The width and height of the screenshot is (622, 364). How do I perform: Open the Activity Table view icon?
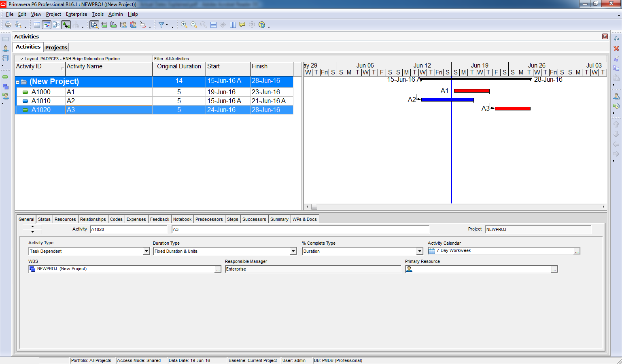pyautogui.click(x=37, y=25)
